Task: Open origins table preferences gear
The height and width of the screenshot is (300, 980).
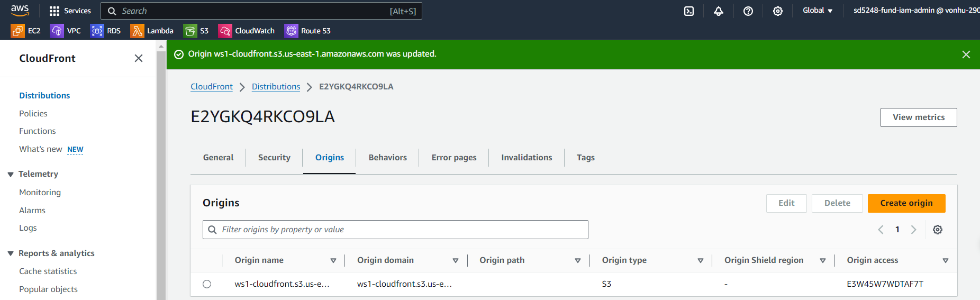Action: click(937, 230)
